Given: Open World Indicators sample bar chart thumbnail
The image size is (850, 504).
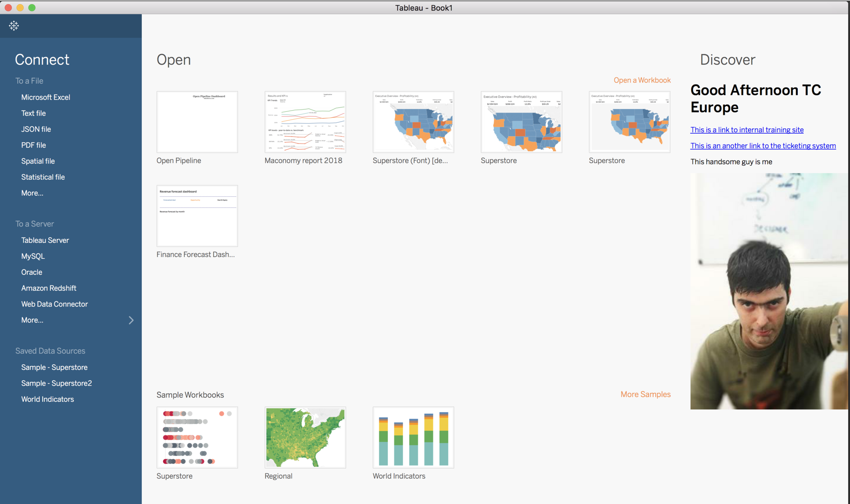Looking at the screenshot, I should click(413, 437).
